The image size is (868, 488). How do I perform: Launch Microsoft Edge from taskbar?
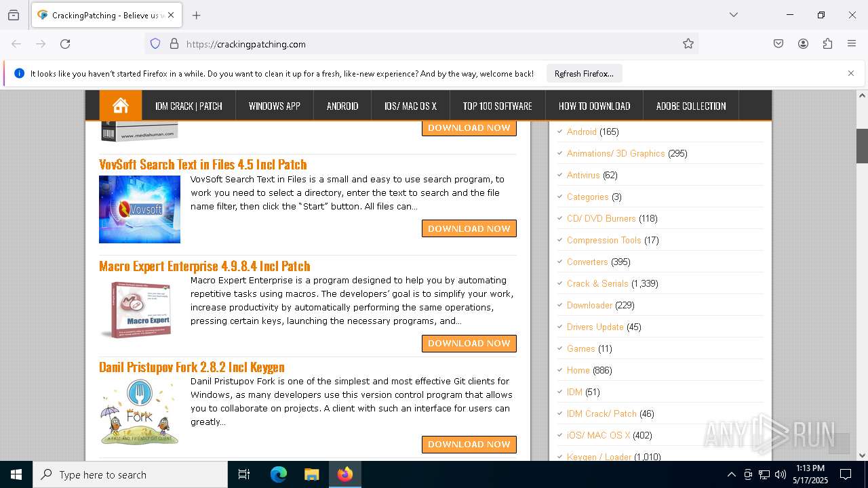(x=279, y=474)
